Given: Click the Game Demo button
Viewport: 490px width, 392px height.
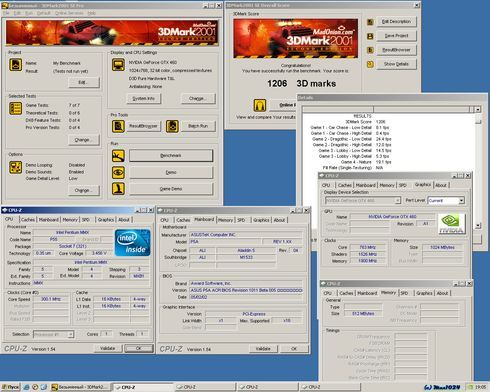Looking at the screenshot, I should [171, 189].
